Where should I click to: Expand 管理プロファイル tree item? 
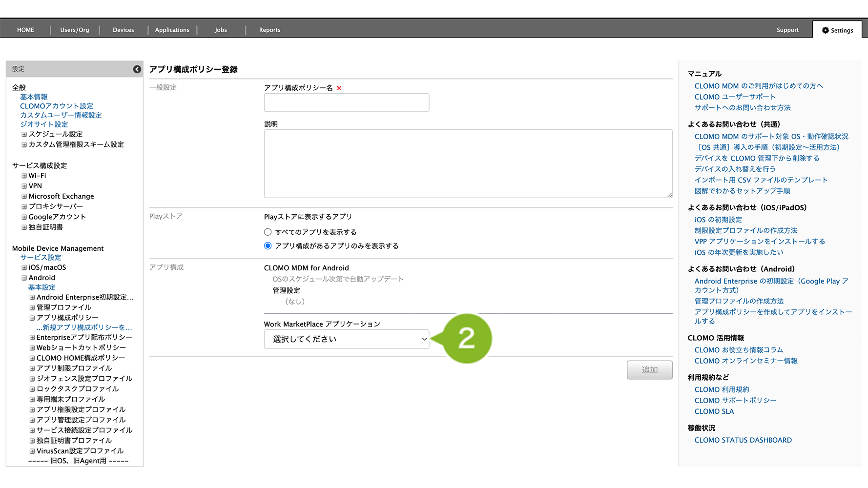point(32,307)
